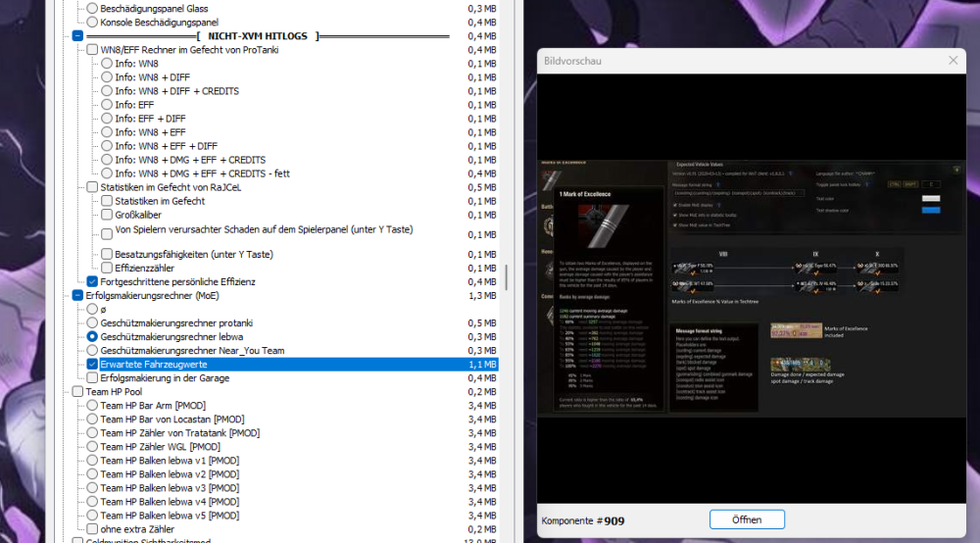Select Info: WN8 radio button
The width and height of the screenshot is (980, 543).
(x=107, y=63)
